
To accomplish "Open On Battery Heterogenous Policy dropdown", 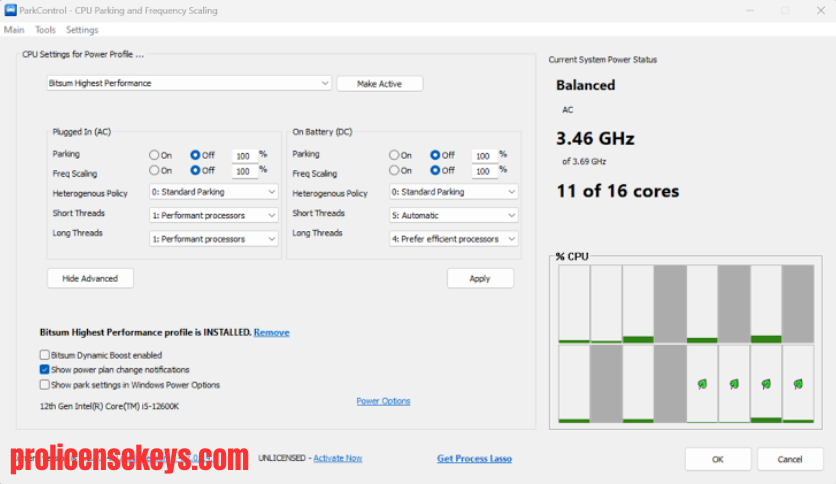I will [x=453, y=192].
